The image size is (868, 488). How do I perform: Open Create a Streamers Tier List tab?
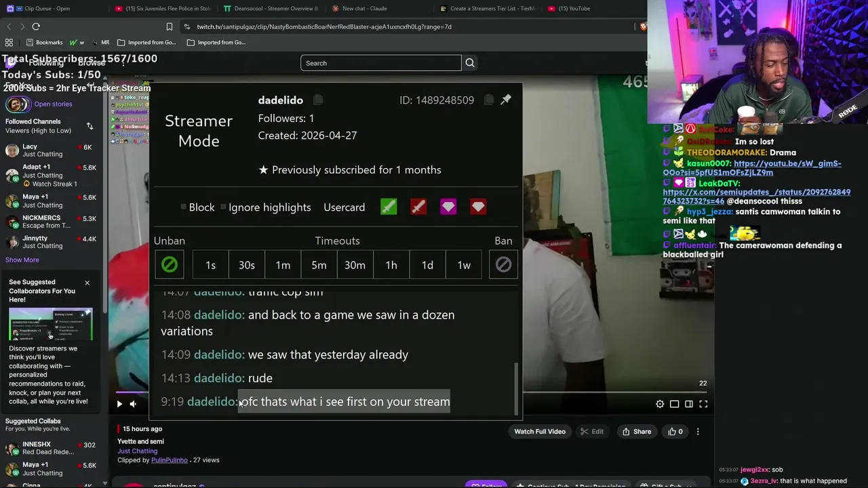point(488,9)
